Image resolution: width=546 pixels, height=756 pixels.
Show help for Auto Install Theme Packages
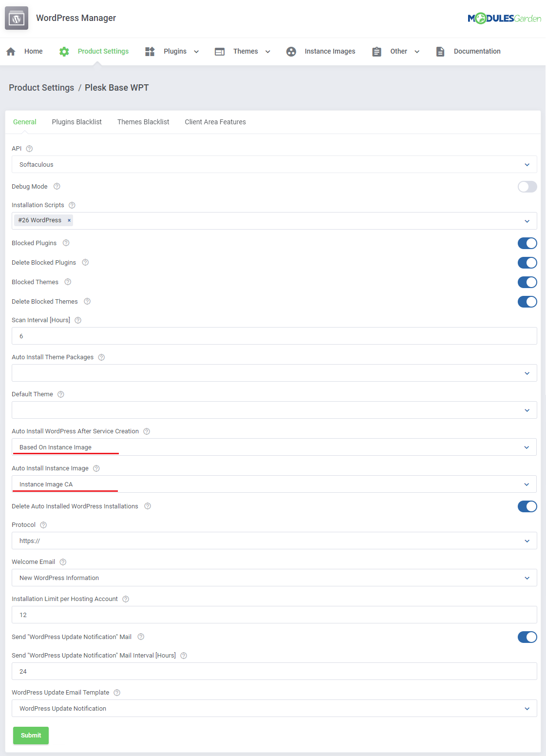(101, 357)
